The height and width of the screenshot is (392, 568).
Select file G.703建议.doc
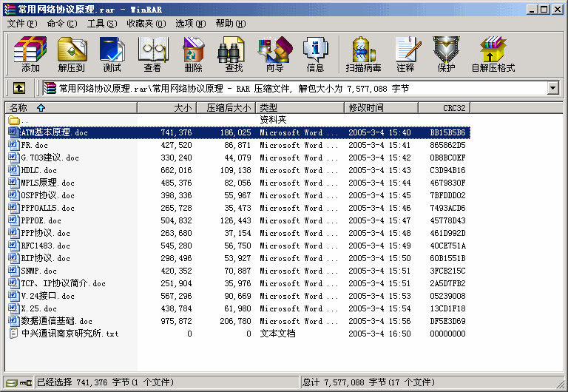[50, 158]
